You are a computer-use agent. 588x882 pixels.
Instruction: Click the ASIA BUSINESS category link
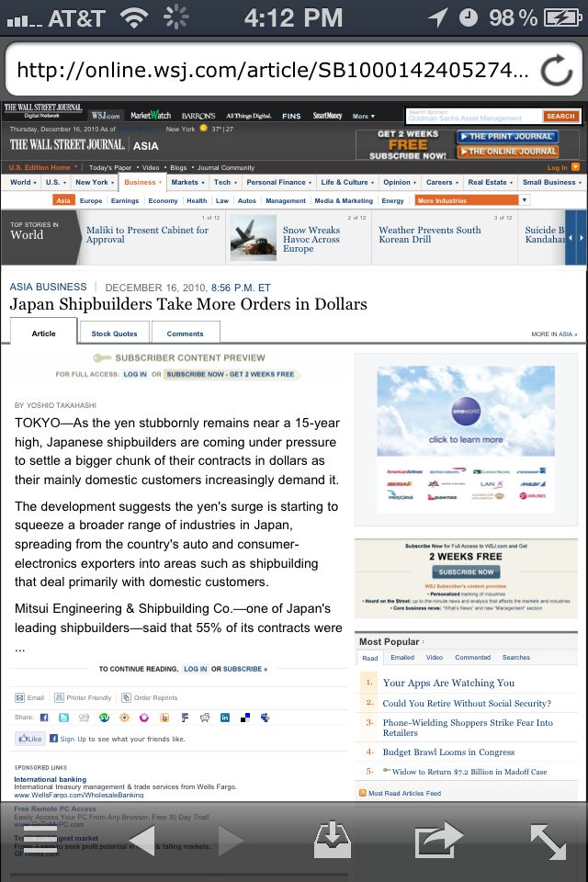49,287
